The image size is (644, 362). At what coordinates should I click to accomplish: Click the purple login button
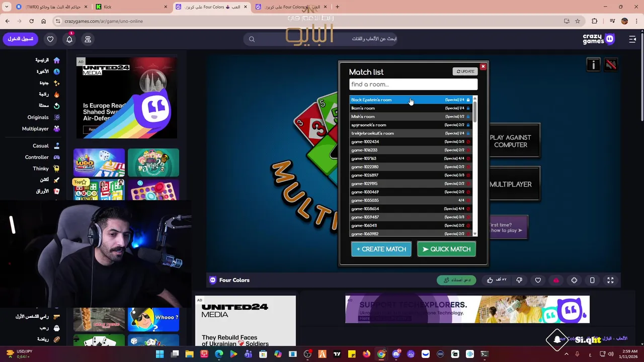coord(20,39)
